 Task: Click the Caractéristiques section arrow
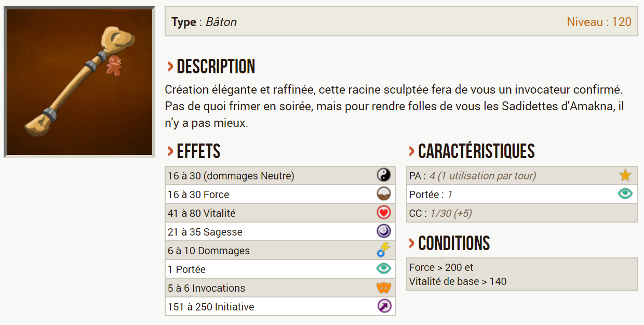point(411,151)
